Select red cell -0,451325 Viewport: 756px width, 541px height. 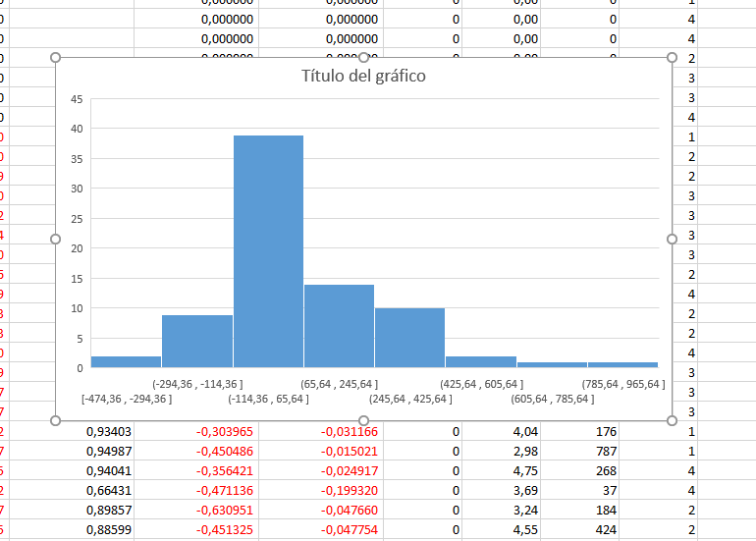tap(196, 529)
